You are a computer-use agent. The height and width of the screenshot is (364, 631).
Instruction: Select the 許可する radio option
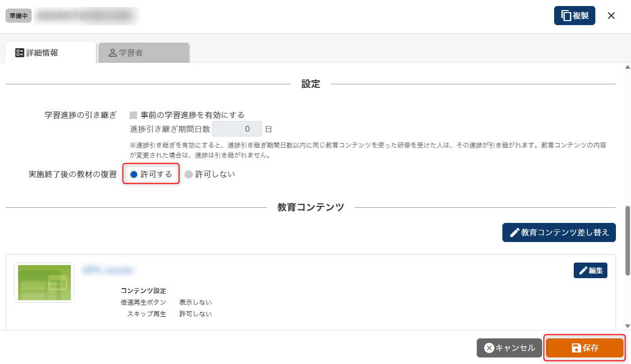pyautogui.click(x=134, y=174)
